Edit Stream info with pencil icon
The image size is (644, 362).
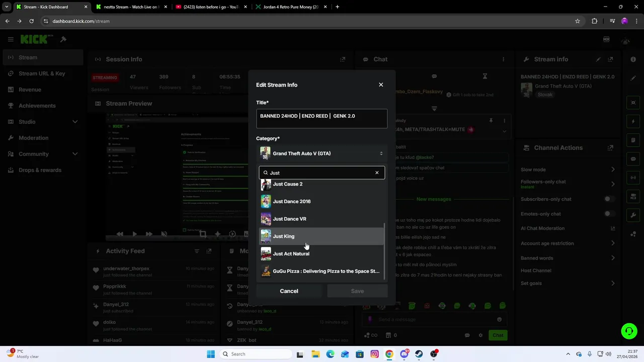[598, 59]
